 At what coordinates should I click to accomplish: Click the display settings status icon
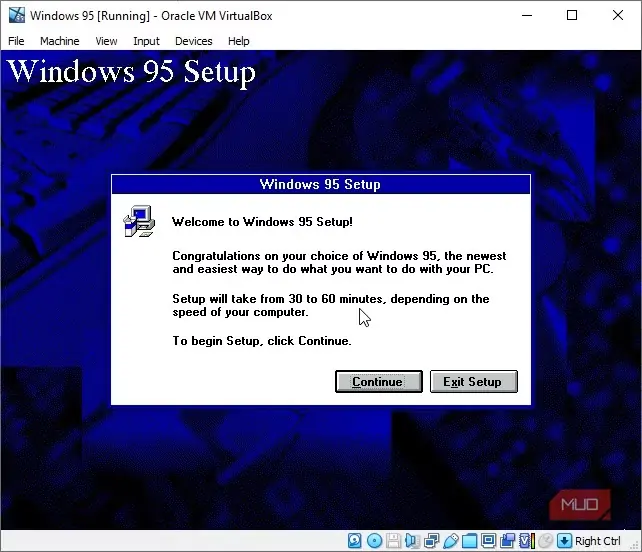click(x=488, y=541)
